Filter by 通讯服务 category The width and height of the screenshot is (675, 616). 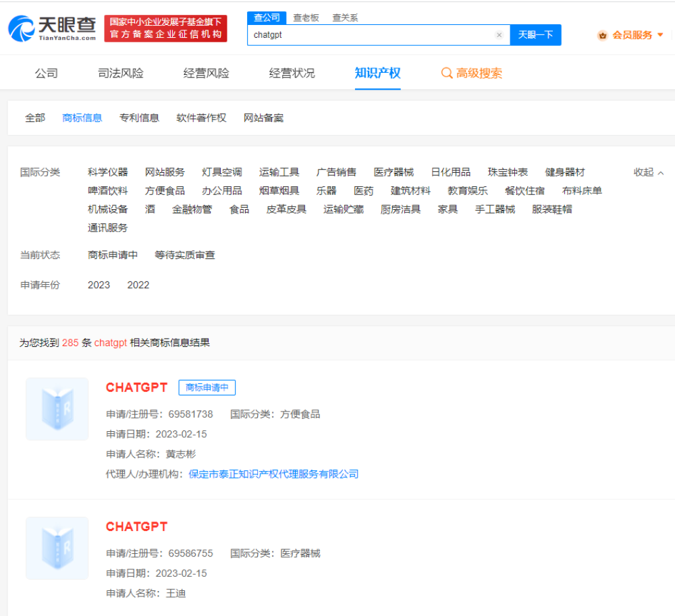[107, 227]
